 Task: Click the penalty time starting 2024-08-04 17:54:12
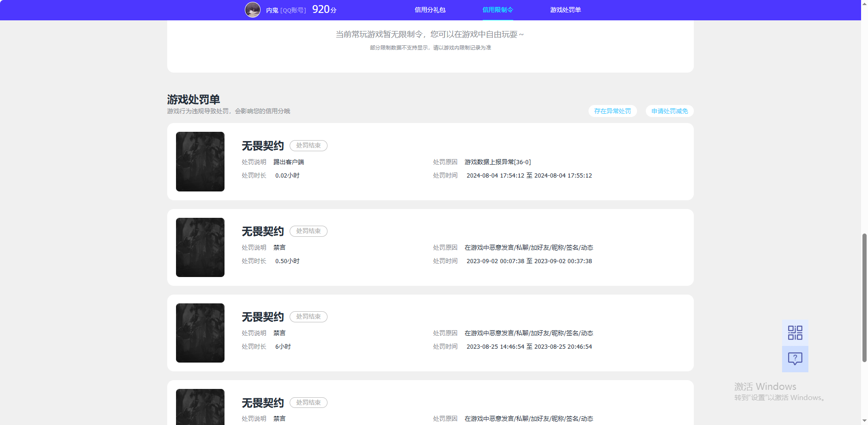[529, 175]
